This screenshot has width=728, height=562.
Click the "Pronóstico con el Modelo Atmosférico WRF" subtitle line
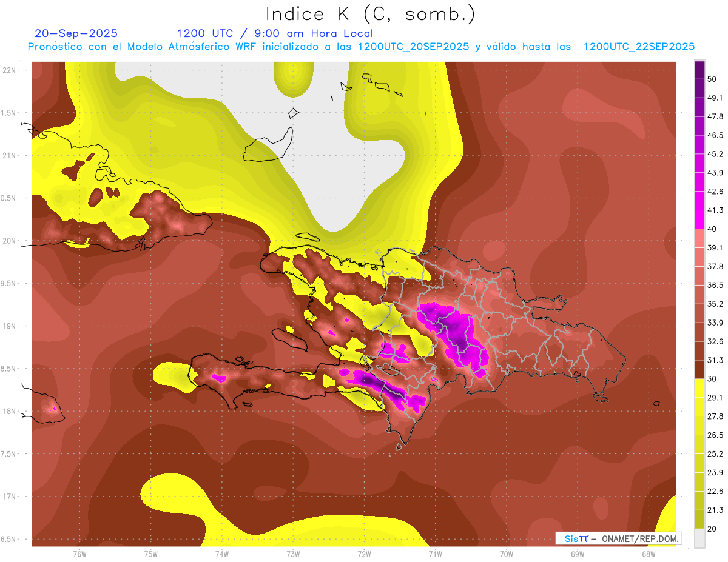(x=361, y=47)
